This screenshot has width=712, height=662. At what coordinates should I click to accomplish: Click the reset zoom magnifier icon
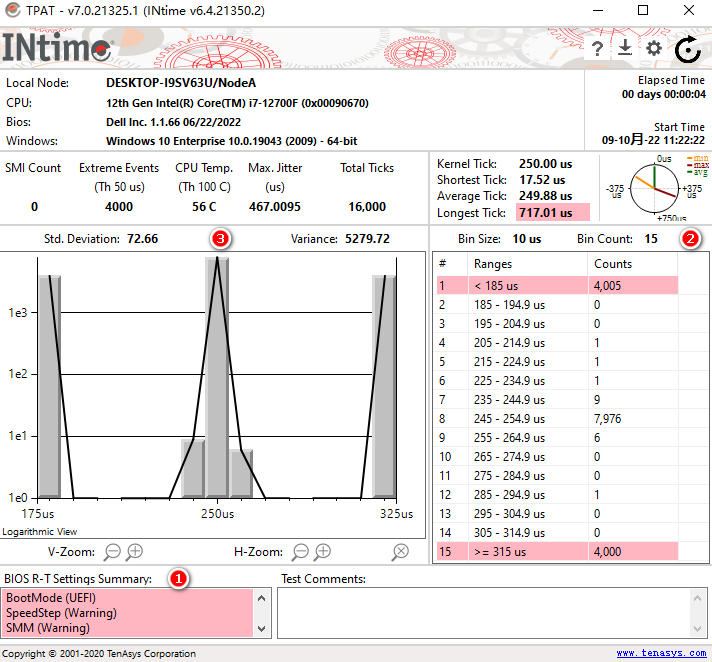coord(400,552)
